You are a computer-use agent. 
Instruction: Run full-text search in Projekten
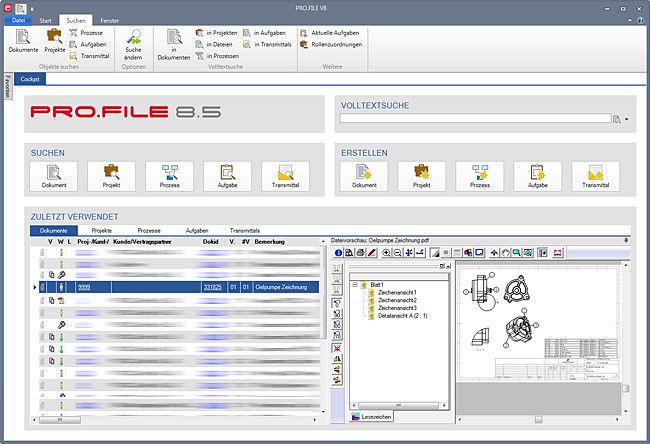pyautogui.click(x=216, y=33)
